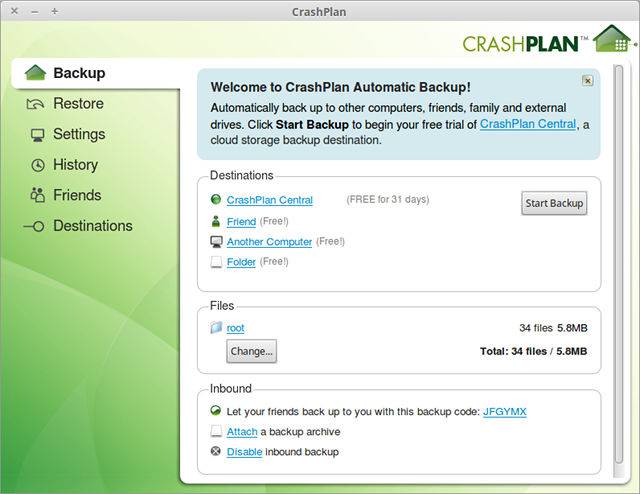Viewport: 640px width, 494px height.
Task: Click the Change... button under Files
Action: (251, 351)
